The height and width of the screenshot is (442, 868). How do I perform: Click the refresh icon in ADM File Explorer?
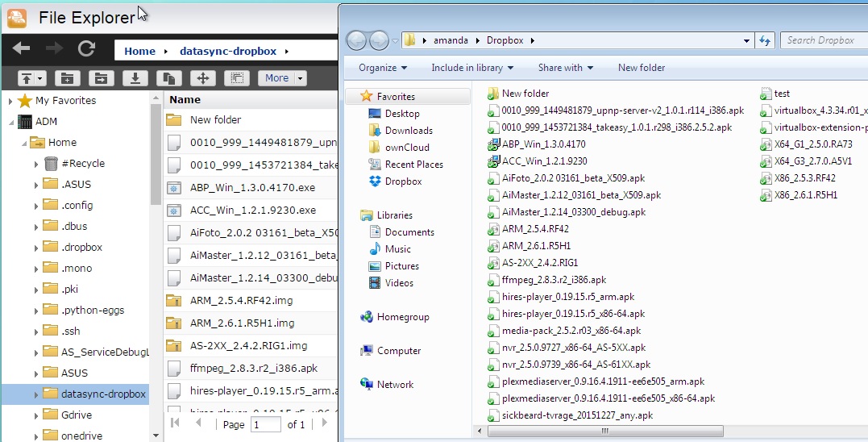[x=86, y=48]
